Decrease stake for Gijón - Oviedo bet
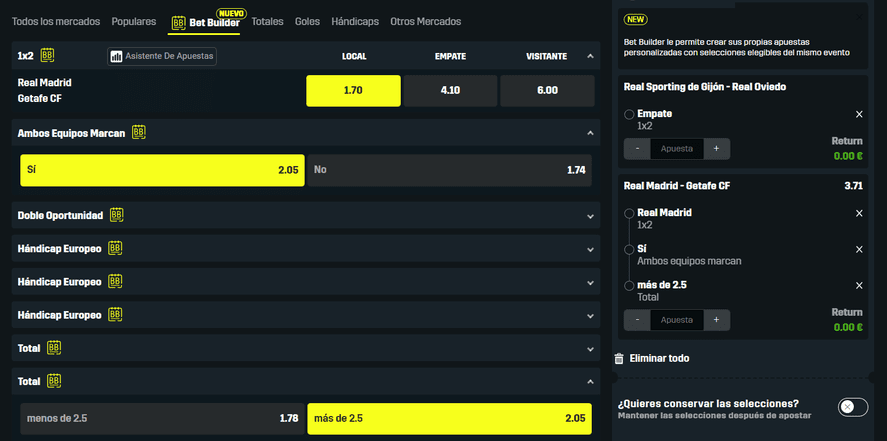This screenshot has width=887, height=441. pyautogui.click(x=638, y=149)
